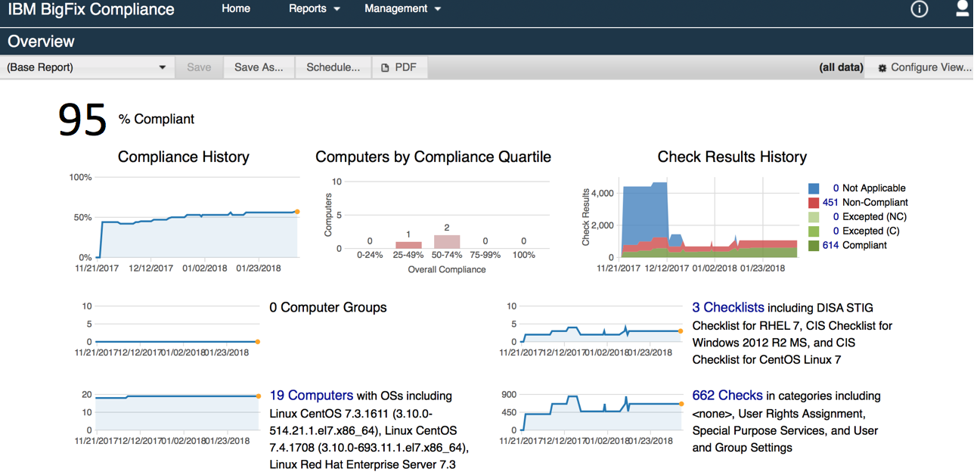The height and width of the screenshot is (475, 980).
Task: Open the 662 Checks link
Action: click(x=727, y=396)
